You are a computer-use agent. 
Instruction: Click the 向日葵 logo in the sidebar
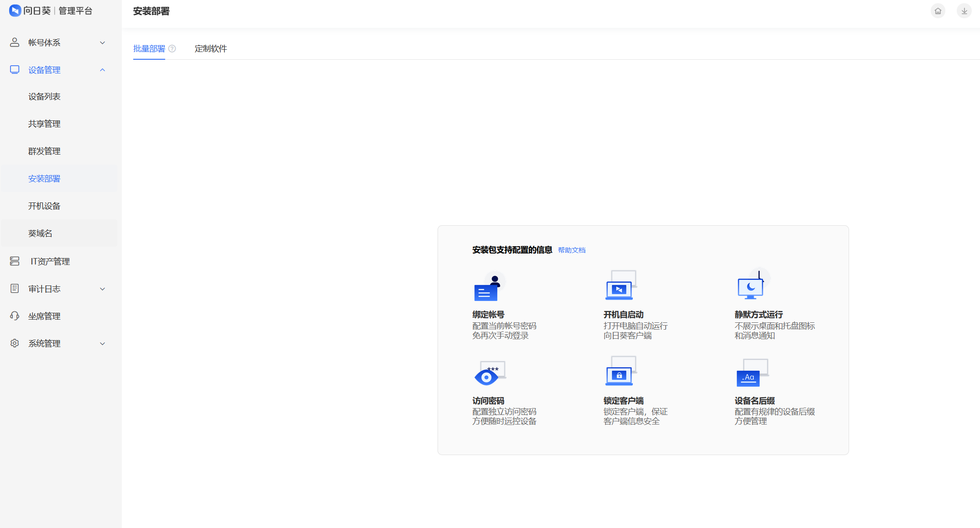[x=15, y=10]
